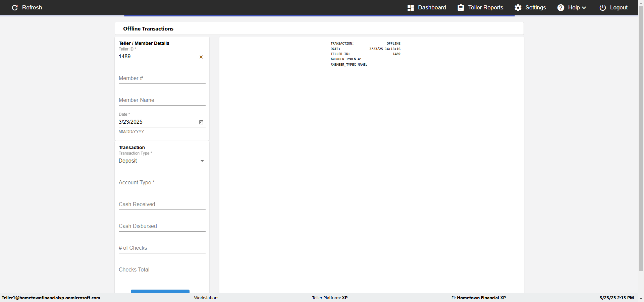Focus the Member # field
Image resolution: width=644 pixels, height=302 pixels.
point(162,78)
